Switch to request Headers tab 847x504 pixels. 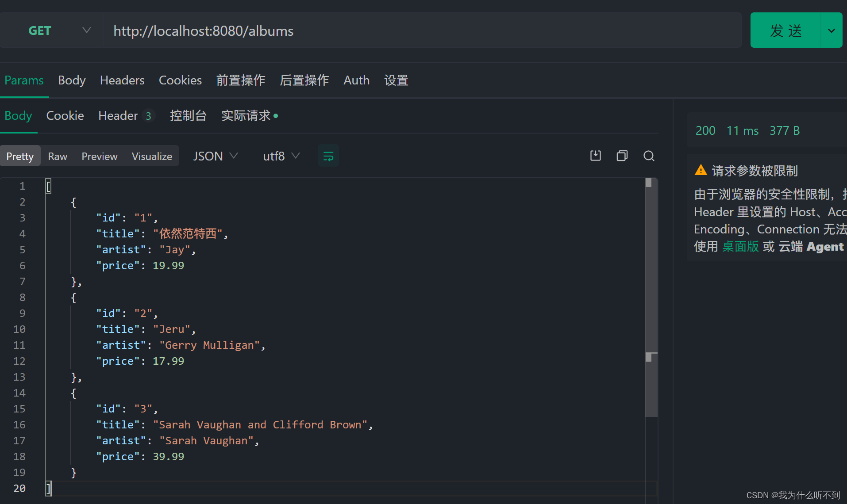122,80
